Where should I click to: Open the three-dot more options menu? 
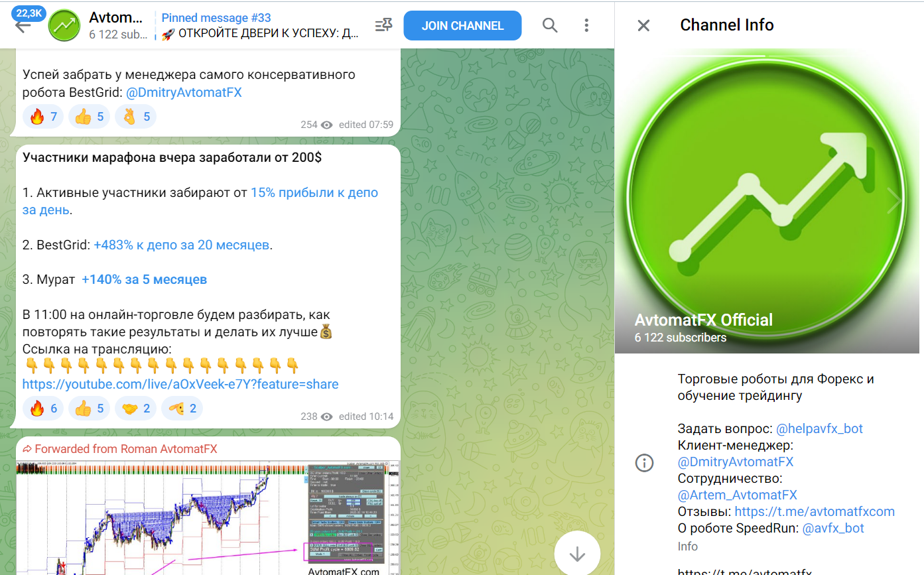click(x=586, y=26)
